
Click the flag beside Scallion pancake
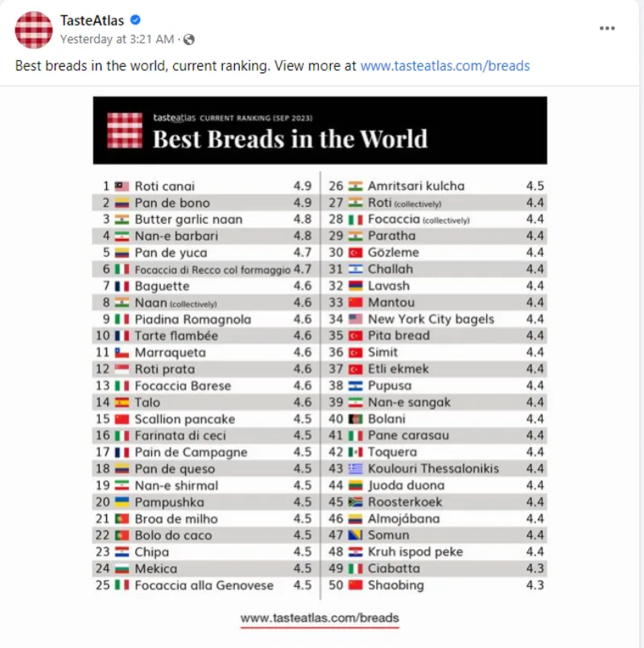[x=122, y=419]
